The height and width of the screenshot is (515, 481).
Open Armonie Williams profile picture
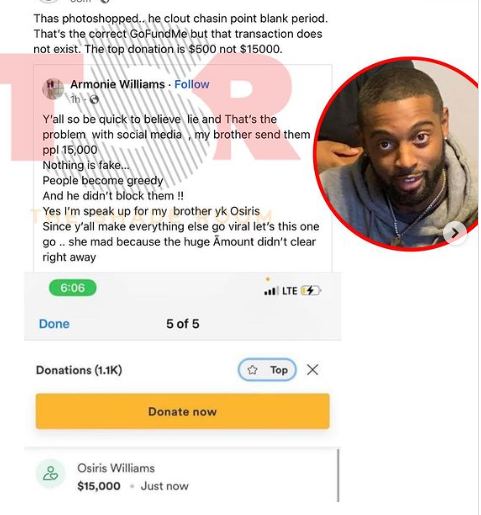(x=53, y=89)
